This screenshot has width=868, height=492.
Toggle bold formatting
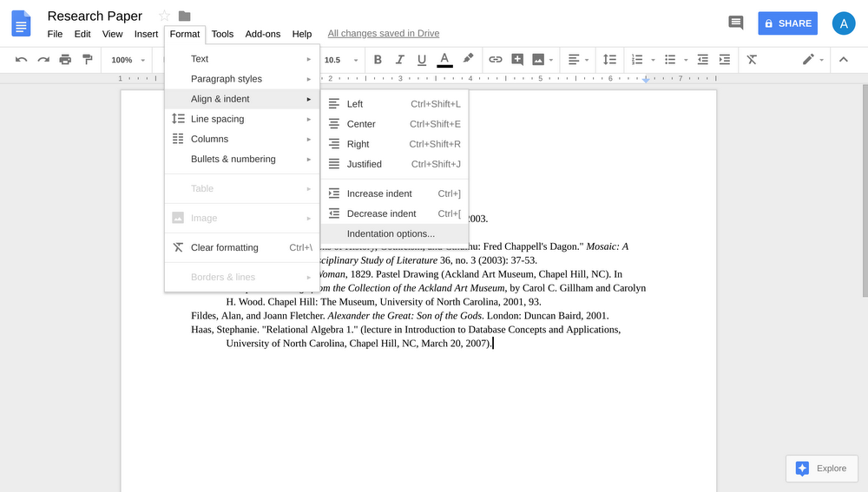(378, 59)
